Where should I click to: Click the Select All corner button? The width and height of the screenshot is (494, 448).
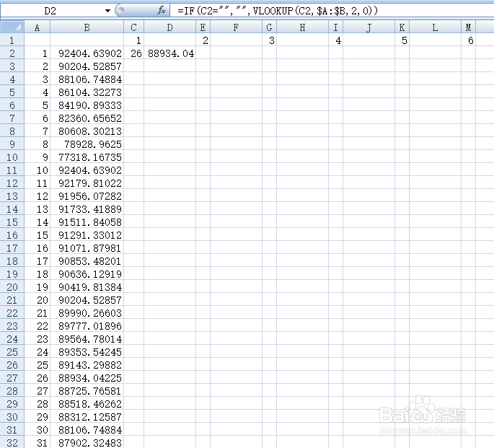(x=12, y=27)
